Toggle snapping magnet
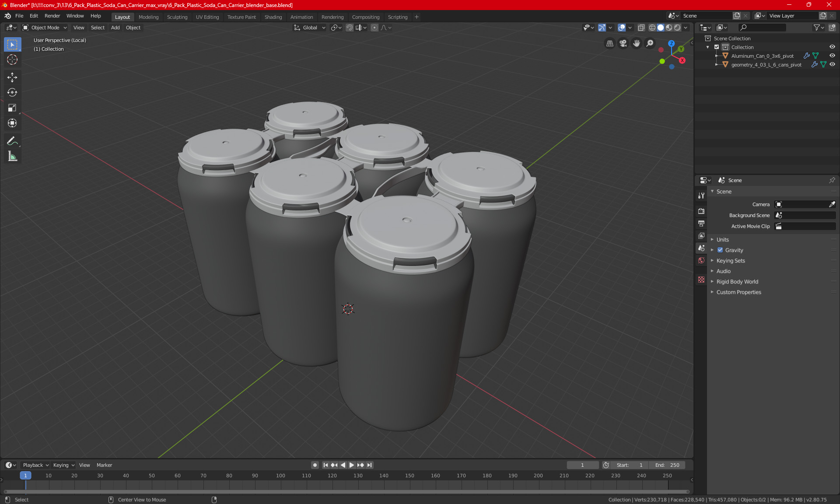This screenshot has width=840, height=504. (350, 28)
